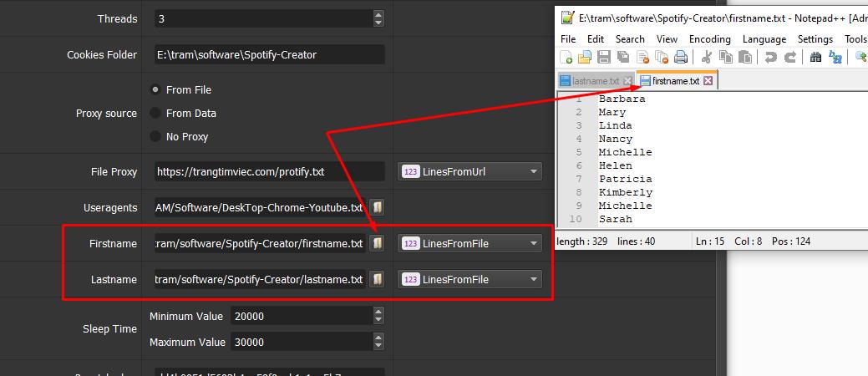Open the Encoding menu
The height and width of the screenshot is (376, 868).
pyautogui.click(x=709, y=38)
